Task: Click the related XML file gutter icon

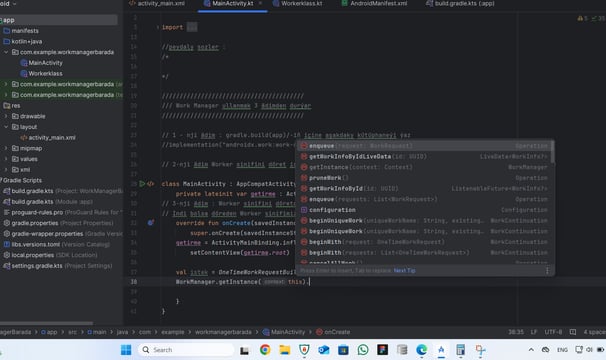Action: (x=150, y=184)
